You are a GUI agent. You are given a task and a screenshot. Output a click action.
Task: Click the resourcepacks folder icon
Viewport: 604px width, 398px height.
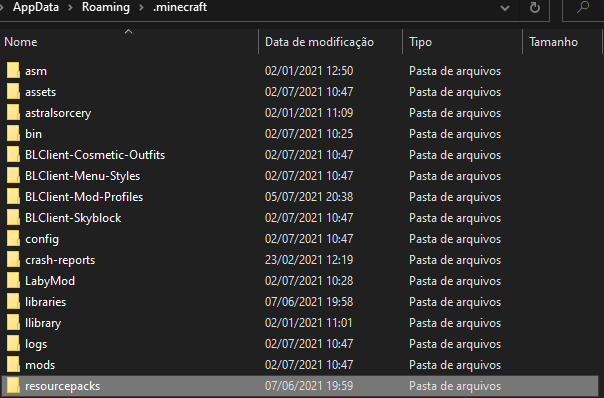click(x=13, y=386)
